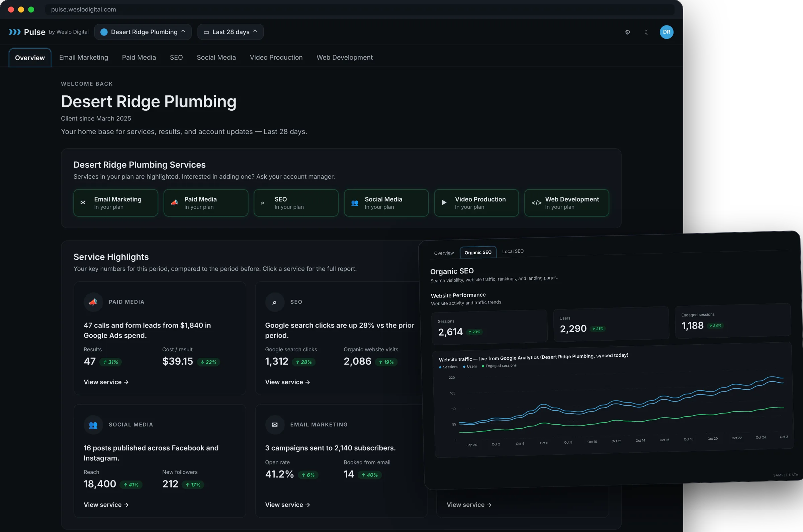Click View service link under Paid Media

tap(106, 382)
